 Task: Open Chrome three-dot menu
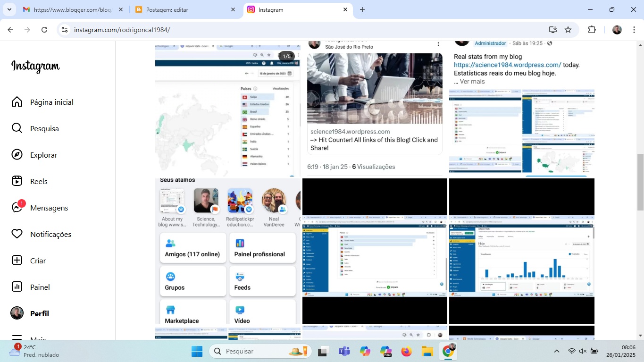click(x=633, y=30)
